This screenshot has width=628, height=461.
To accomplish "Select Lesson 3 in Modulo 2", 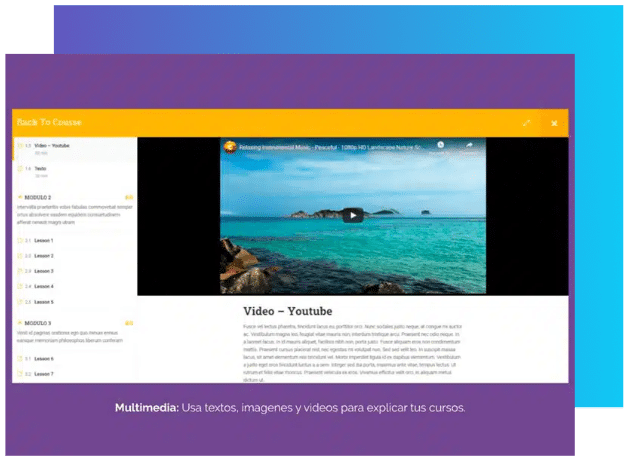I will click(x=44, y=271).
